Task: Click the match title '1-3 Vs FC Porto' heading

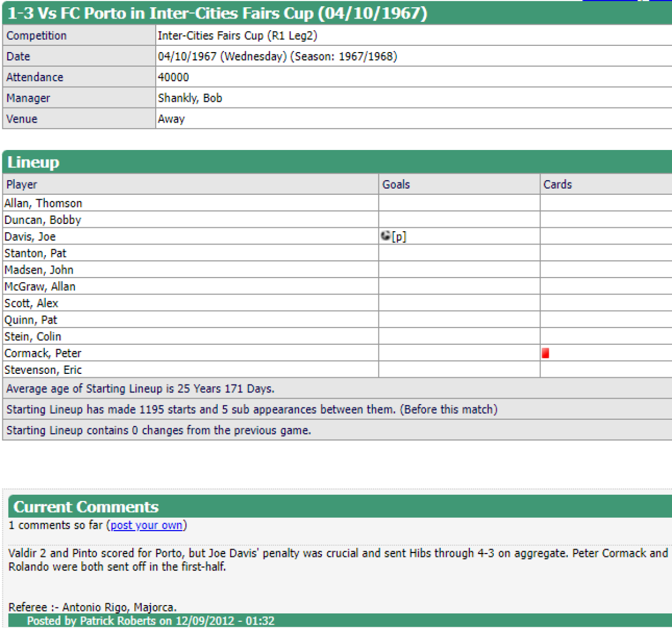Action: 217,13
